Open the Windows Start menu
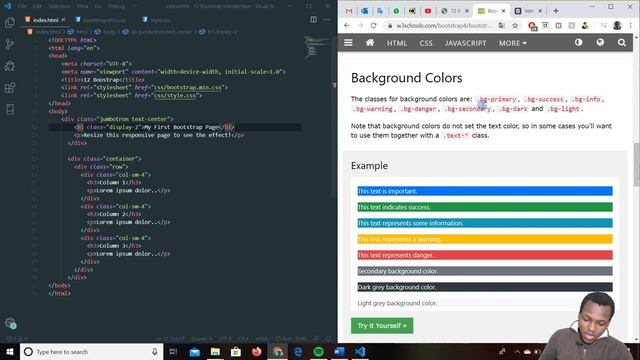640x360 pixels. (10, 351)
